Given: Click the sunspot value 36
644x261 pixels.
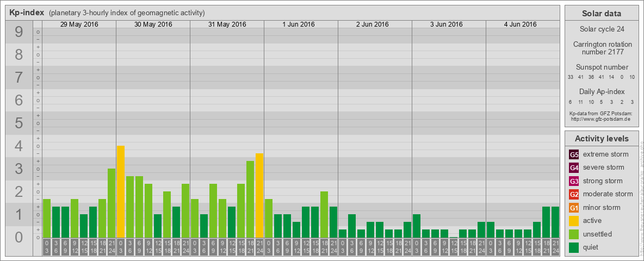Looking at the screenshot, I should pyautogui.click(x=591, y=77).
